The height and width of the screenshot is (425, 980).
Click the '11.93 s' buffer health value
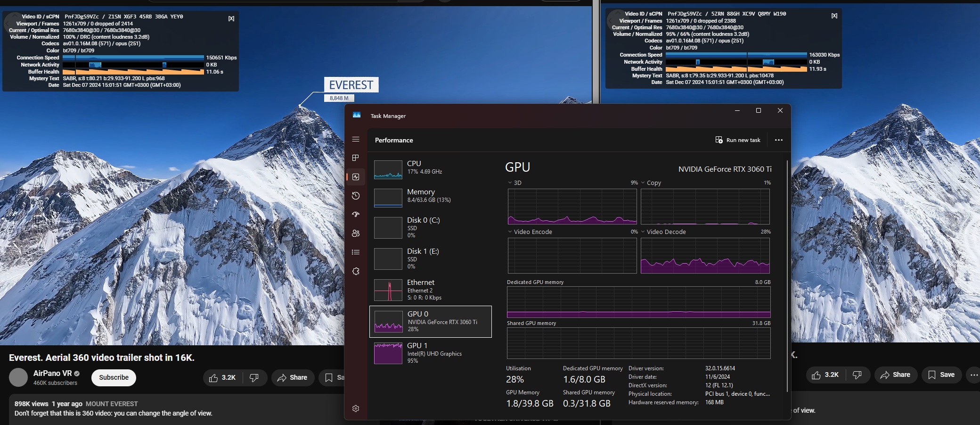point(817,69)
